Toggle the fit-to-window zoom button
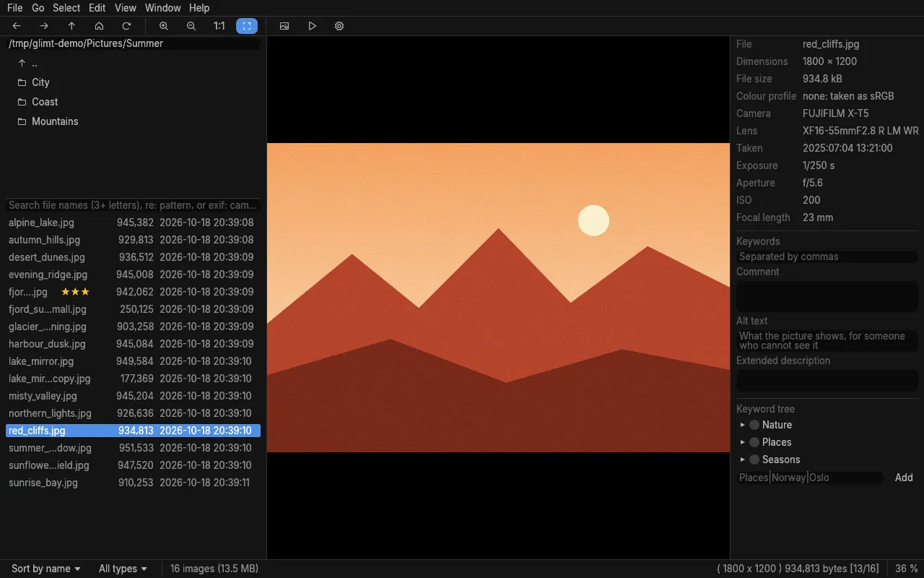Screen dimensions: 924x578 [x=247, y=26]
